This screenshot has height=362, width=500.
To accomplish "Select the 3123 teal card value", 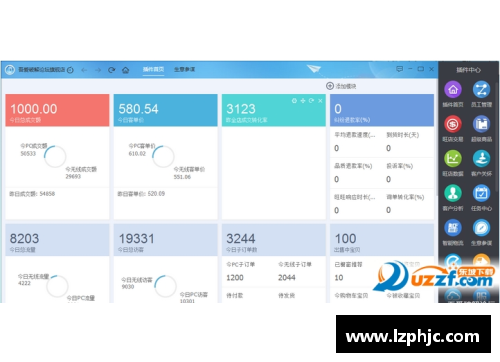I will pyautogui.click(x=241, y=109).
